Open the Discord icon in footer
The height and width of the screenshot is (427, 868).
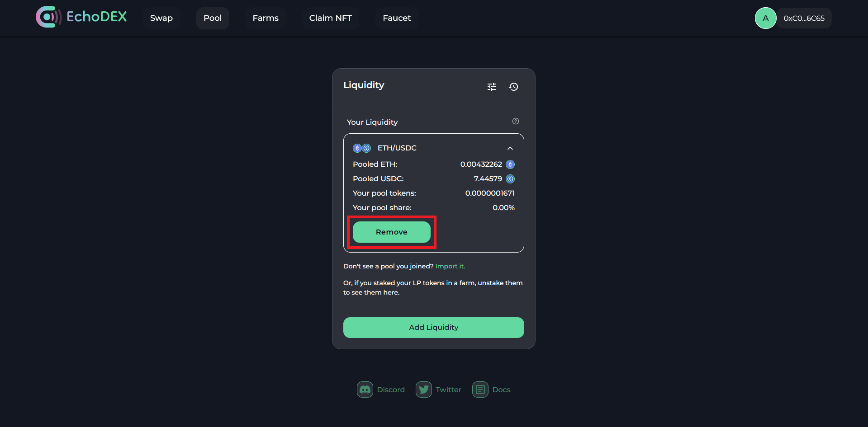pos(365,389)
